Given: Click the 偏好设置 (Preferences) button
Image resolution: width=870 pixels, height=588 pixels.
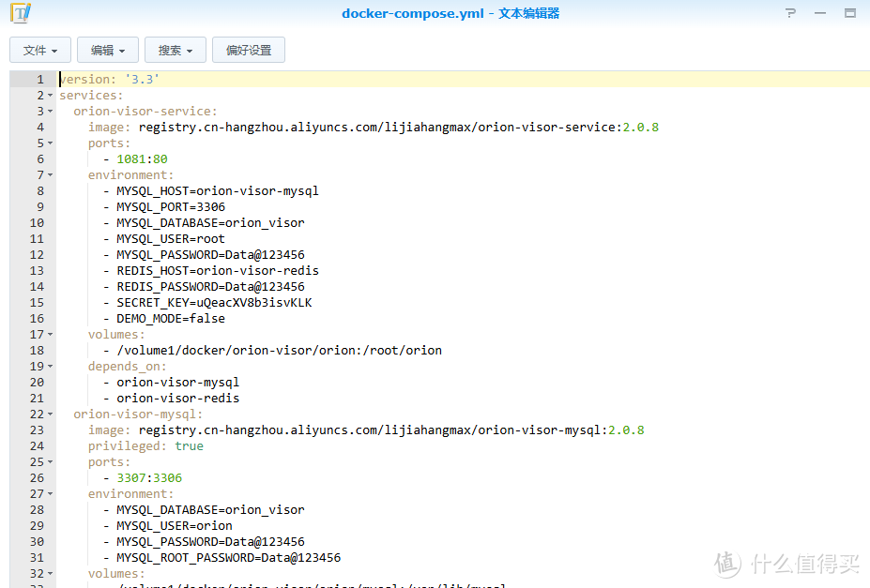Looking at the screenshot, I should (x=249, y=50).
